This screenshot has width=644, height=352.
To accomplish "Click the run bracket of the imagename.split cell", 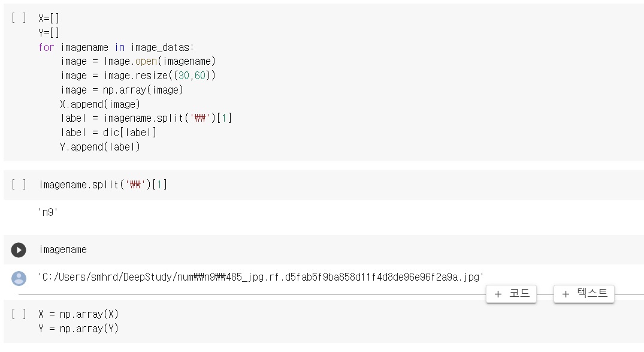I will tap(19, 185).
